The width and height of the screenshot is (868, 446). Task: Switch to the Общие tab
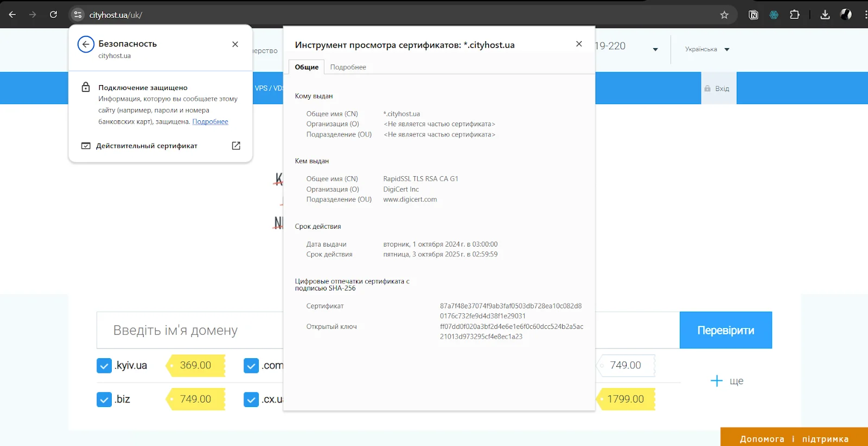click(x=307, y=67)
